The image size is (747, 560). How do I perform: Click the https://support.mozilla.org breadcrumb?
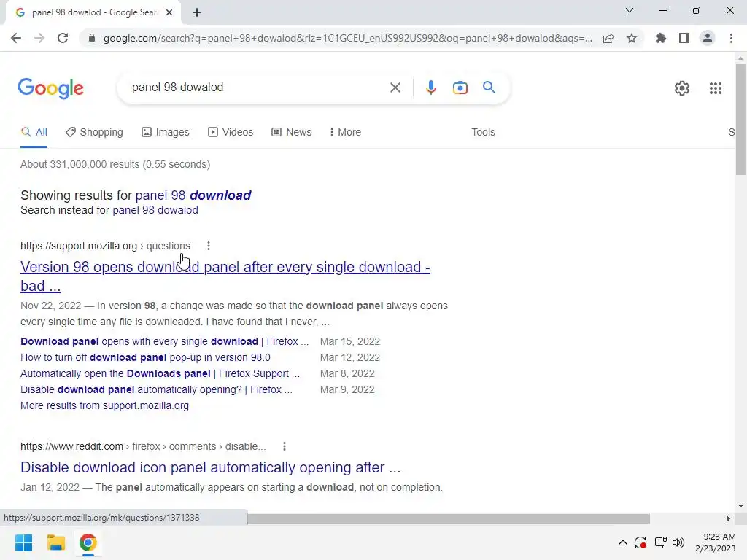coord(79,246)
